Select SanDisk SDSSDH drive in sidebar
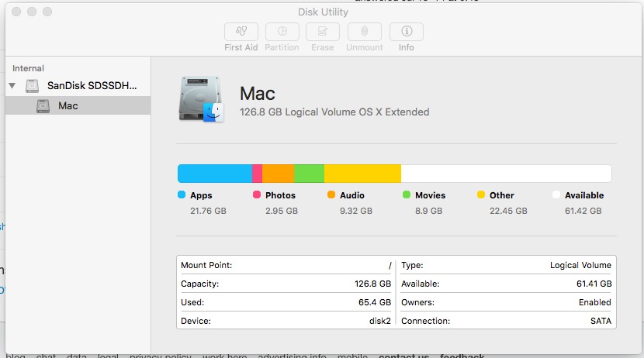 pos(78,86)
